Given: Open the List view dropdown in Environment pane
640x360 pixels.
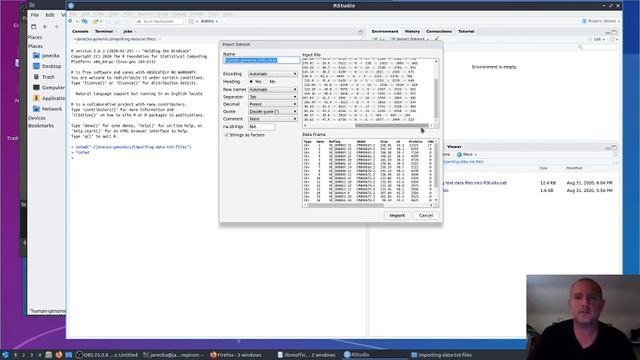Looking at the screenshot, I should tap(599, 39).
